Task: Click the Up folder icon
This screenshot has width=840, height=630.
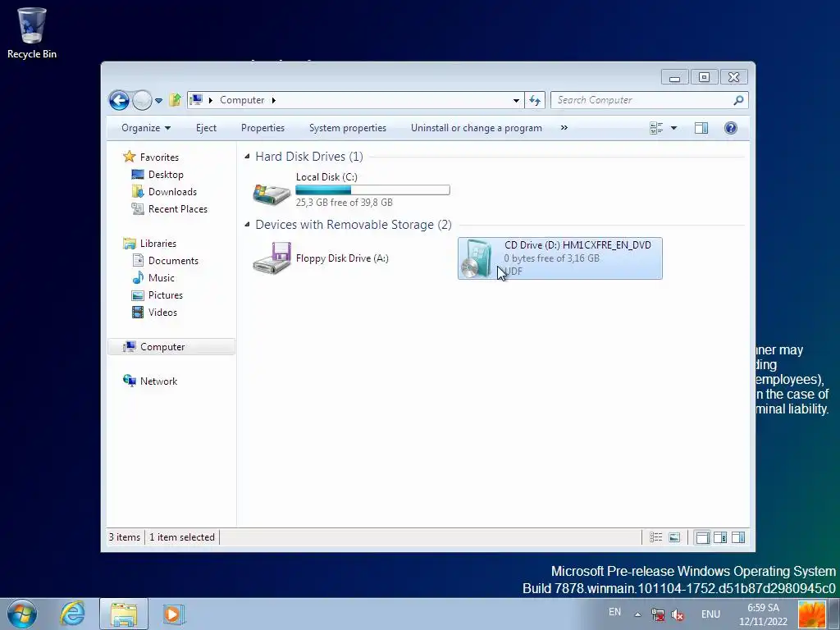Action: [175, 99]
